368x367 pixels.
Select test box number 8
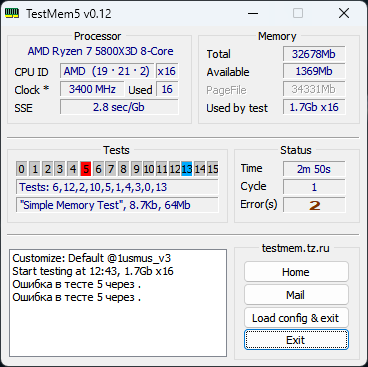[124, 169]
